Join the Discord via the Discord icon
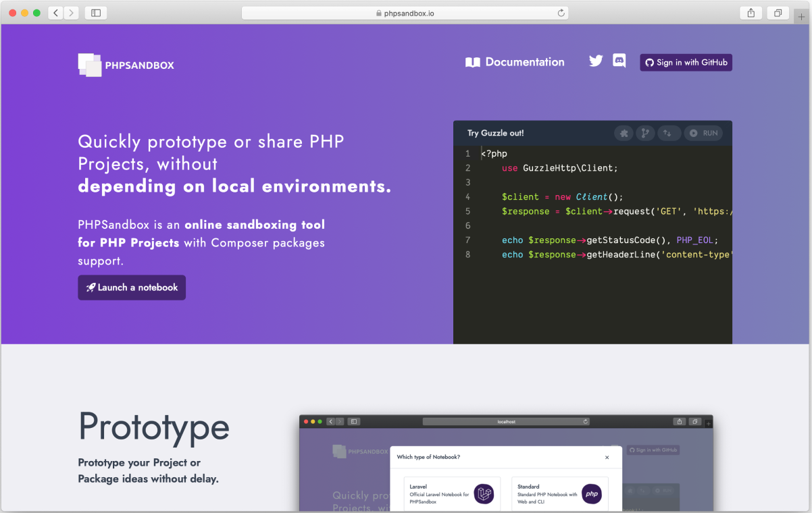This screenshot has height=513, width=812. tap(619, 61)
